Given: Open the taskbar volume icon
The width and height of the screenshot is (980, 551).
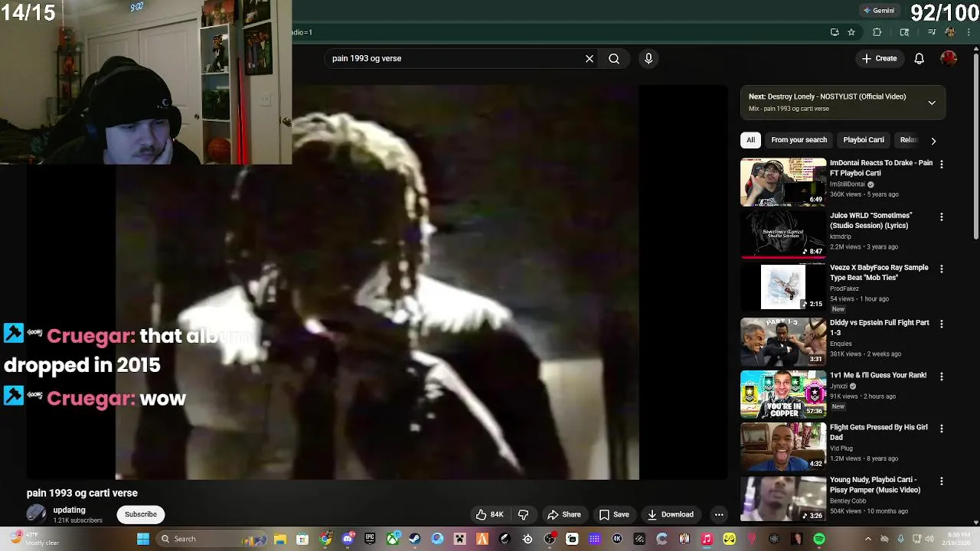Looking at the screenshot, I should pyautogui.click(x=931, y=539).
